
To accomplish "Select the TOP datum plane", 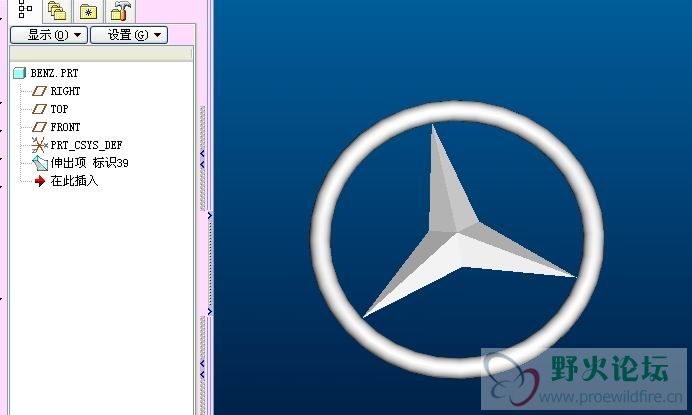I will tap(59, 109).
